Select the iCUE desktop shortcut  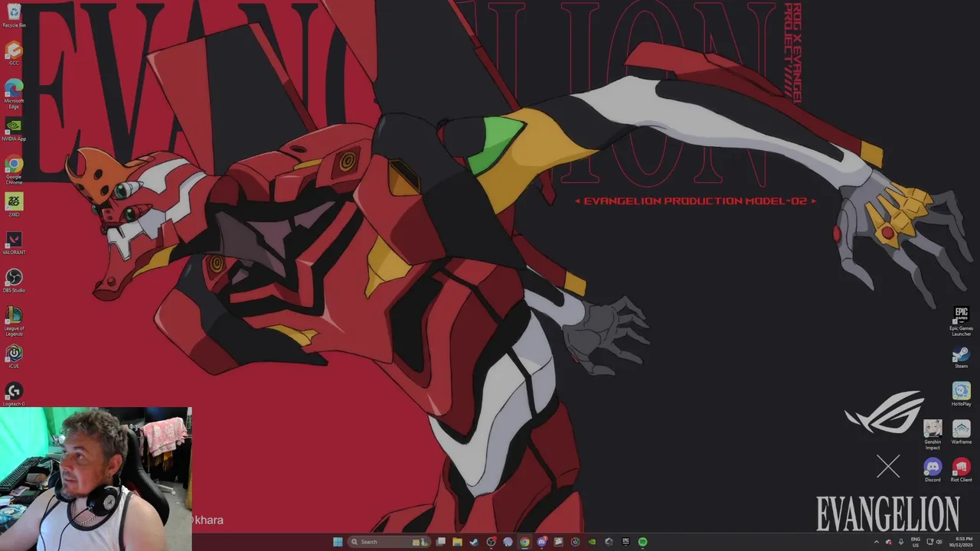(x=14, y=356)
